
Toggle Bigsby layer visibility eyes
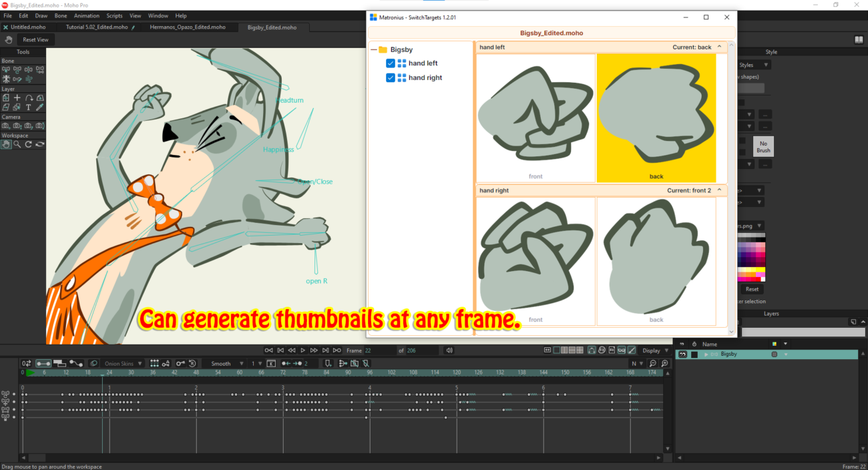682,355
